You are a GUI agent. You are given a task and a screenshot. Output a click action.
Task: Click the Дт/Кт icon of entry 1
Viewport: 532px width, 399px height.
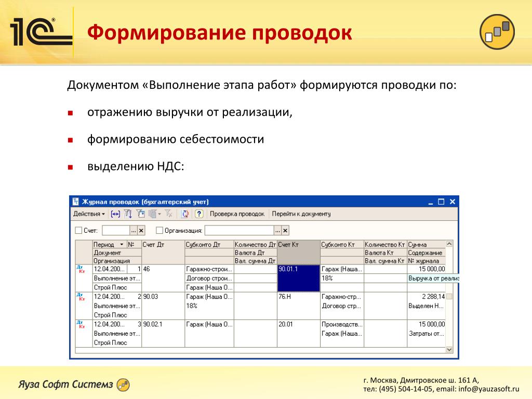click(81, 270)
